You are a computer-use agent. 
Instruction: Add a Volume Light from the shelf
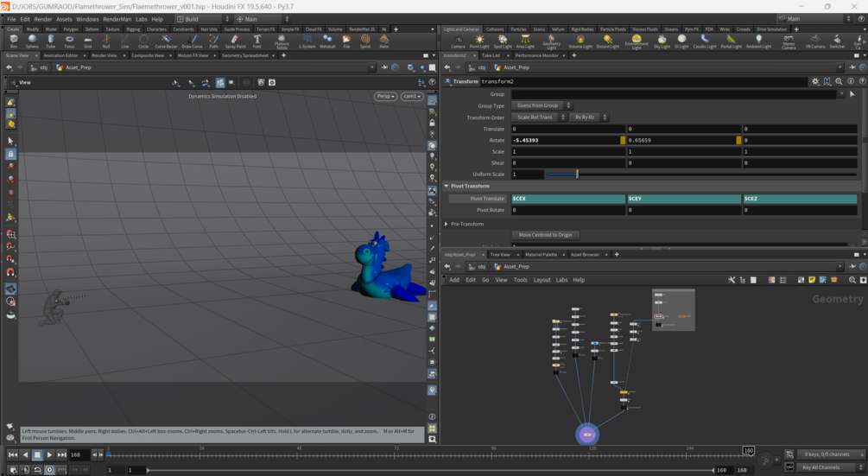click(x=580, y=41)
